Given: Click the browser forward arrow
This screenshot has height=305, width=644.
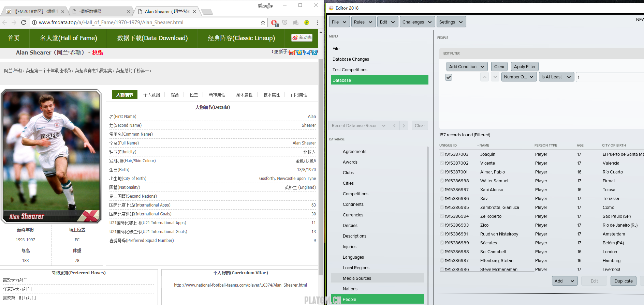Looking at the screenshot, I should (x=14, y=22).
